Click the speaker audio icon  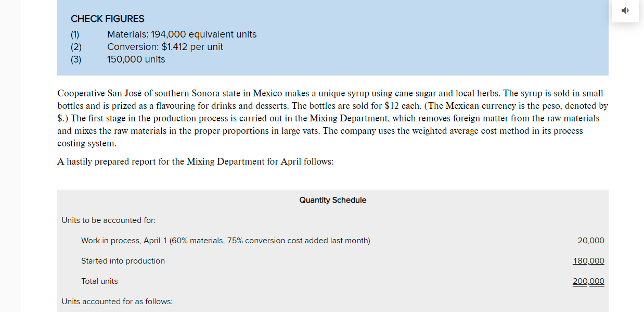(625, 10)
